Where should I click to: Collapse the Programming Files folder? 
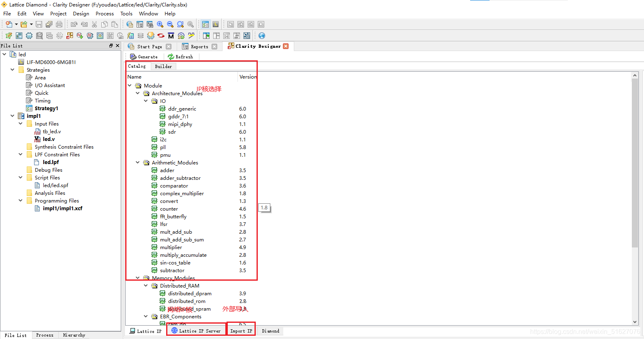pos(21,200)
